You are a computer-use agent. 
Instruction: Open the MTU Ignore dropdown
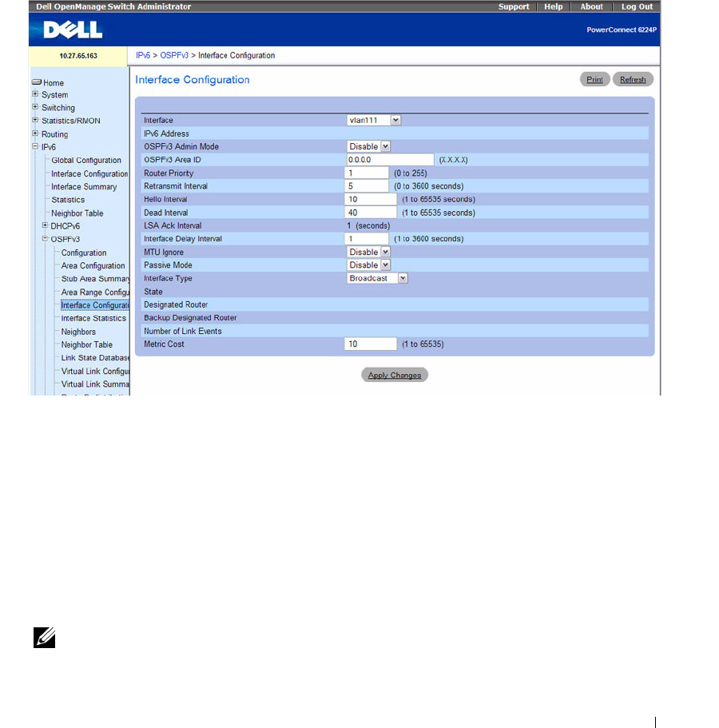click(385, 252)
